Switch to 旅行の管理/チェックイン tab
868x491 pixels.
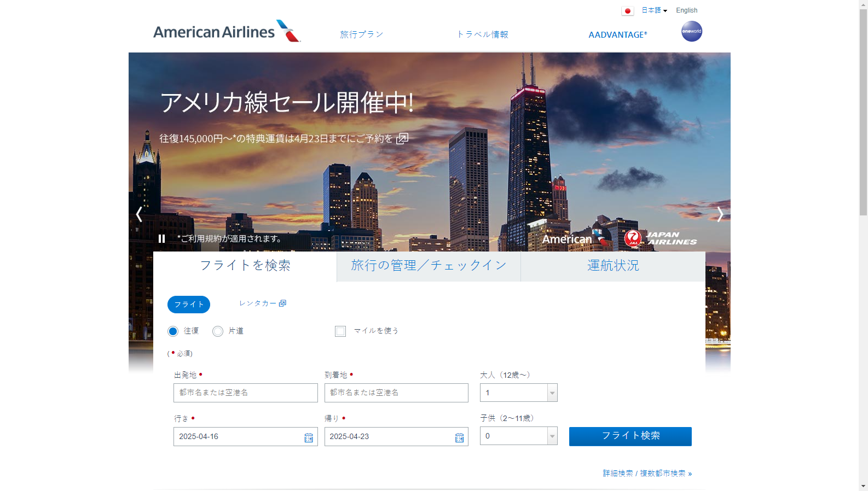(x=429, y=266)
